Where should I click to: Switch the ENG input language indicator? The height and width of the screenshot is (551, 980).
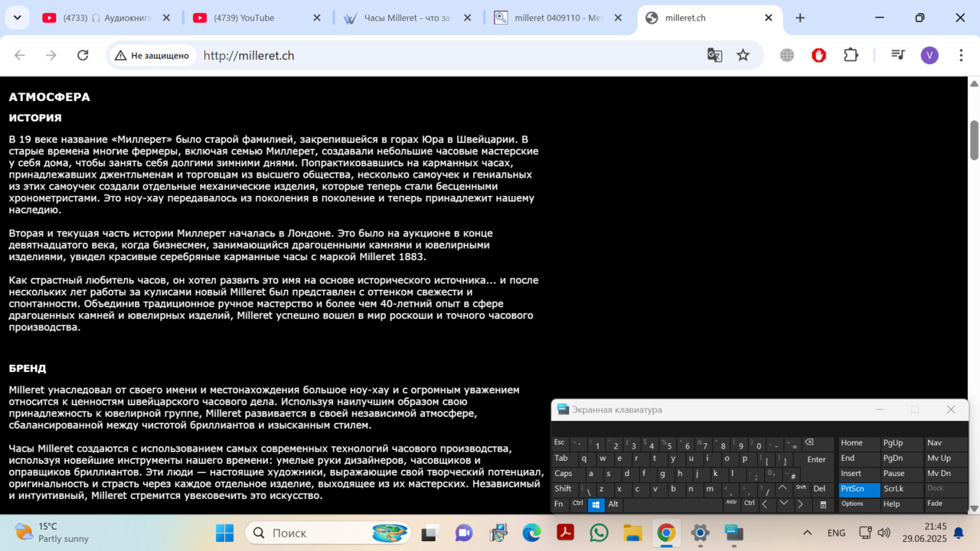(837, 533)
